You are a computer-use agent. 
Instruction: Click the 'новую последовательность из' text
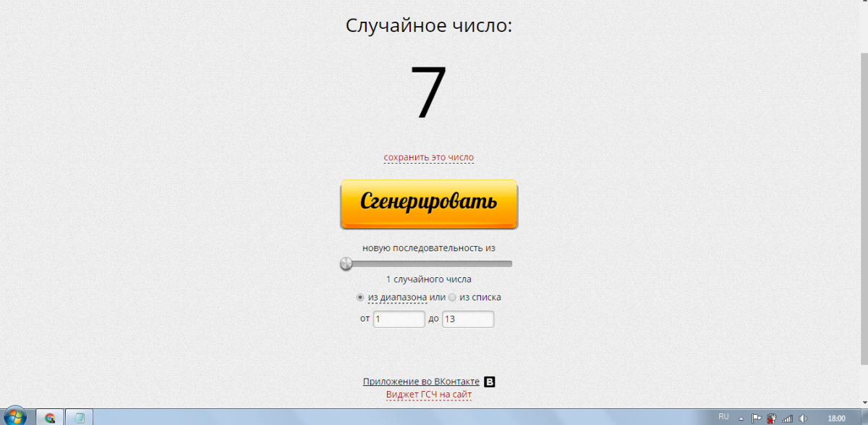[x=429, y=248]
